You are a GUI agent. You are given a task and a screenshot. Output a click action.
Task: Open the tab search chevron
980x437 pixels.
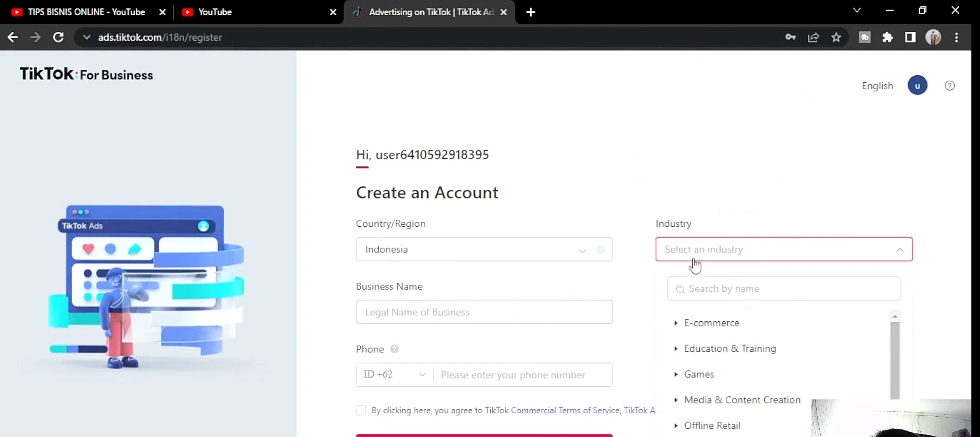tap(857, 10)
